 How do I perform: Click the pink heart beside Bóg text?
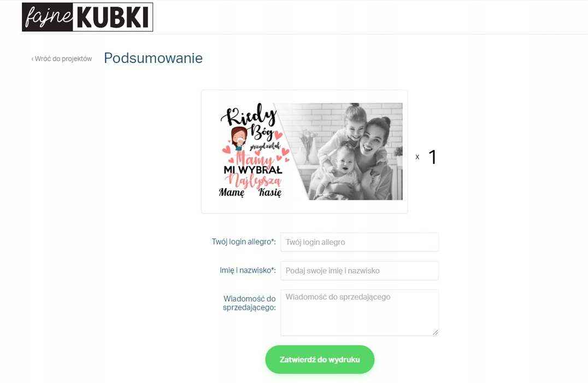coord(278,135)
